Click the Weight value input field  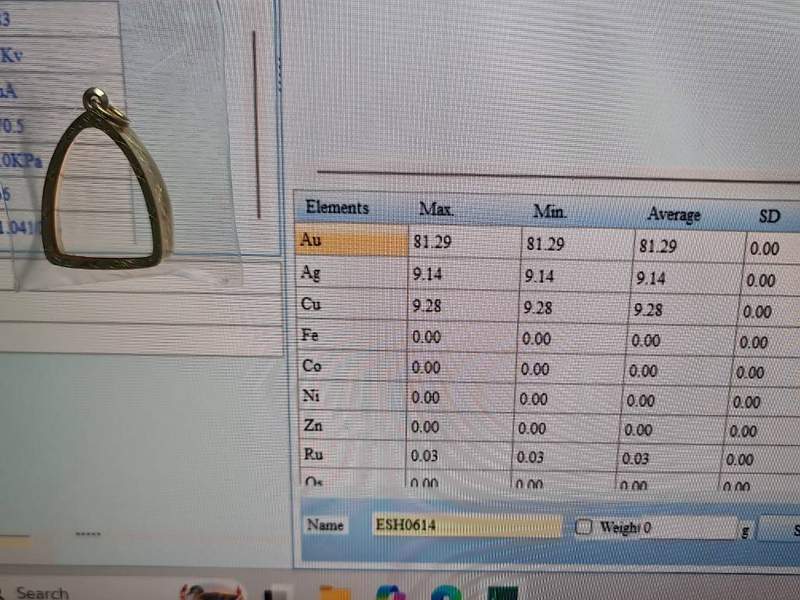[x=688, y=527]
